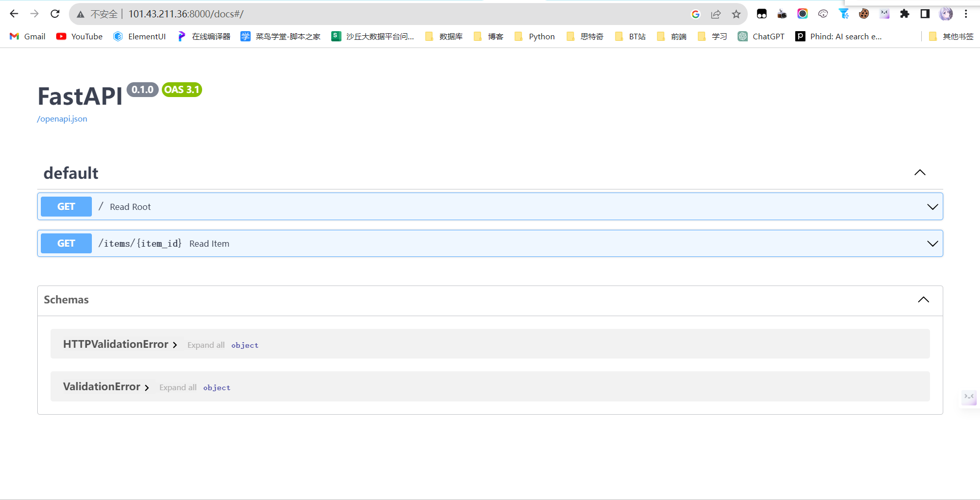Open the Google translate icon in address bar
This screenshot has height=500, width=980.
coord(696,14)
